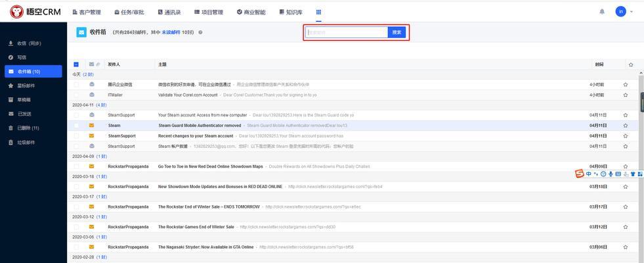Image resolution: width=644 pixels, height=263 pixels.
Task: Star the Access from new computer email
Action: pos(626,115)
